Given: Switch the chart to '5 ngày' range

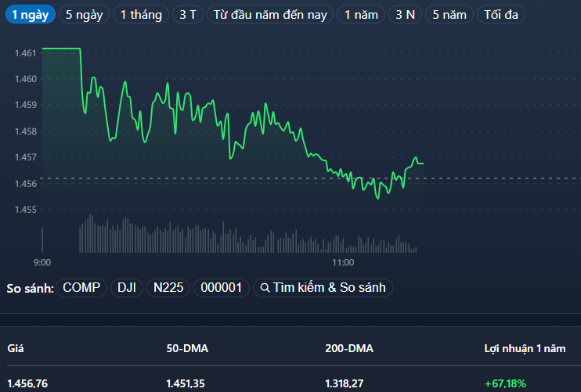Looking at the screenshot, I should [85, 15].
